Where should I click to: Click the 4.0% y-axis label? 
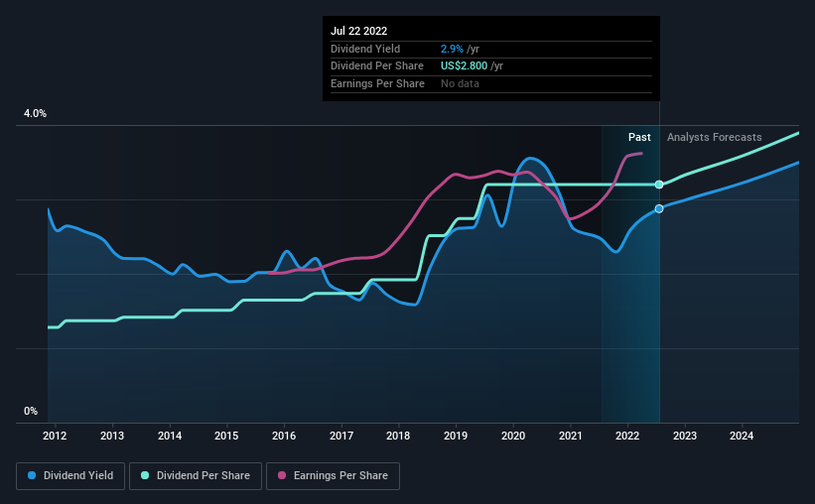[x=35, y=113]
